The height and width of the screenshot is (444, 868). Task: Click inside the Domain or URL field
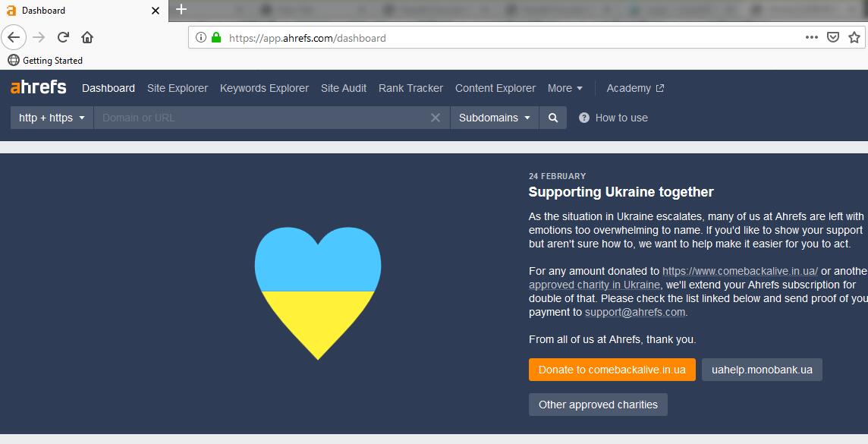[266, 118]
